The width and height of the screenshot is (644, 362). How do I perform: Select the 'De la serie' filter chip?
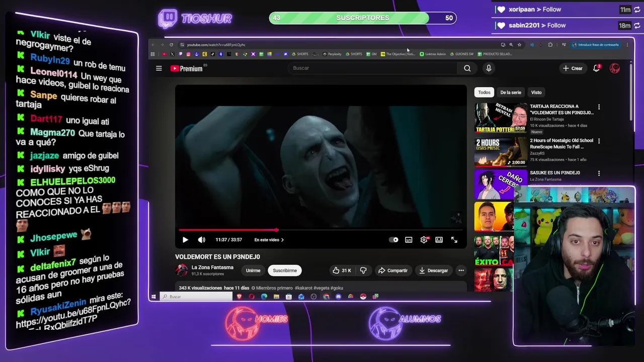click(x=511, y=93)
